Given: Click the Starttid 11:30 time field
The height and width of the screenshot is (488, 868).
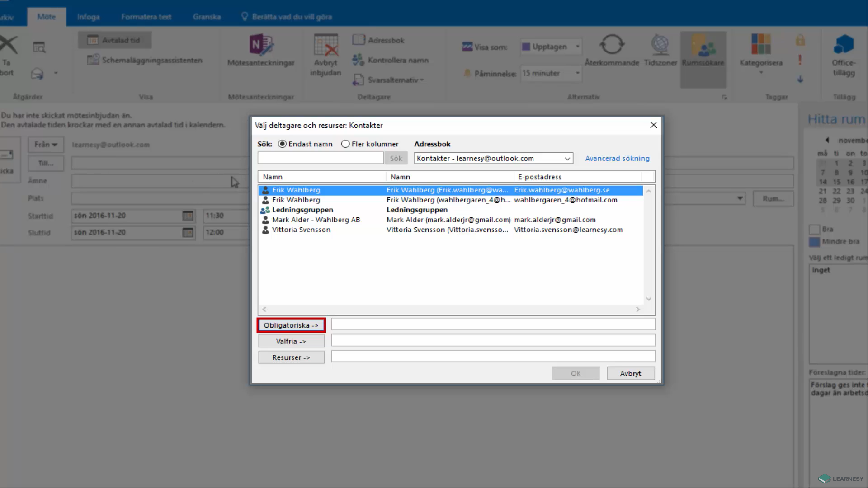Looking at the screenshot, I should (225, 216).
